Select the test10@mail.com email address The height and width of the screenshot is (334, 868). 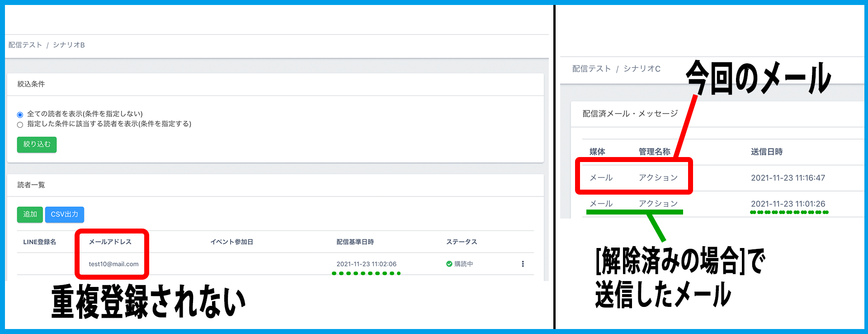click(x=113, y=264)
